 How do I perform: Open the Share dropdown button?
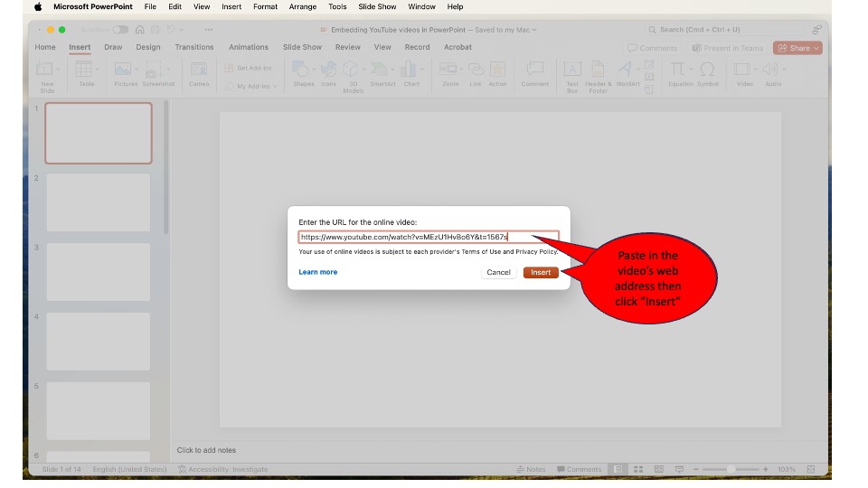tap(797, 48)
